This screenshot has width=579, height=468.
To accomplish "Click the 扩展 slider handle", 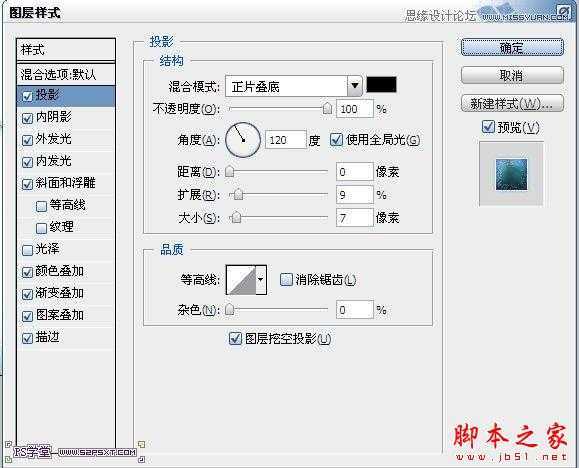I will (x=239, y=194).
